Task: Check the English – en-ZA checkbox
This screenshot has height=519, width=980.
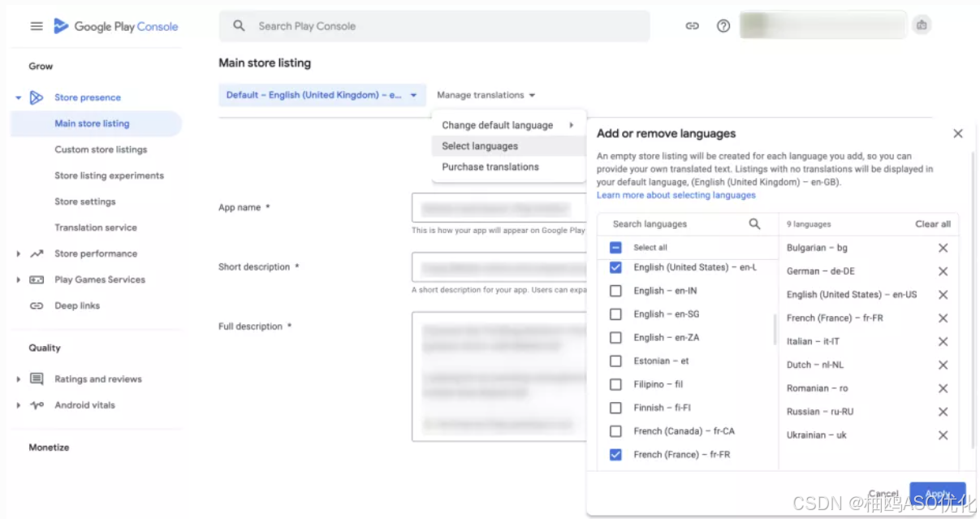Action: click(615, 338)
